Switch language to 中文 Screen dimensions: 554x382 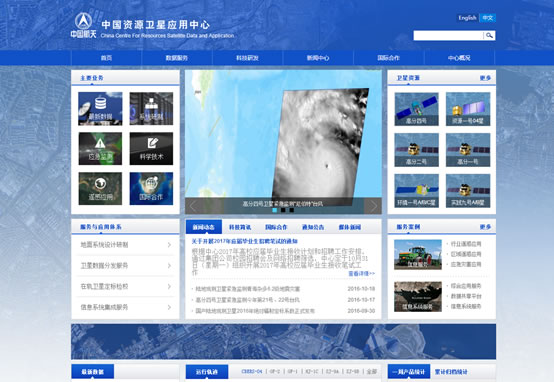(x=488, y=18)
